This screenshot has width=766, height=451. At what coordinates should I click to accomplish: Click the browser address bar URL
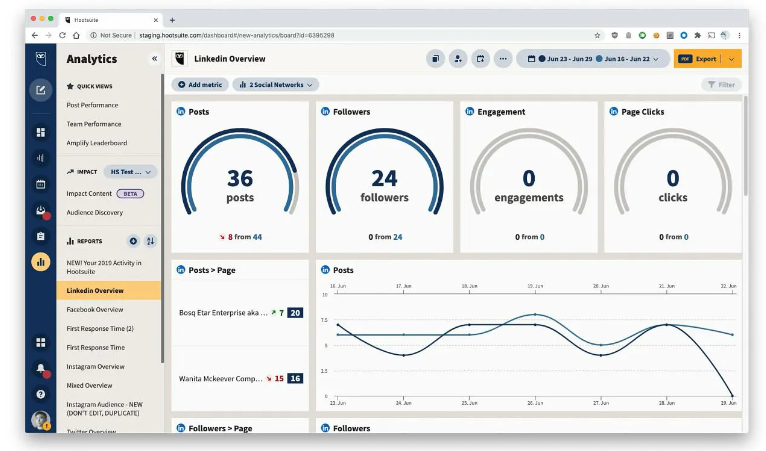pyautogui.click(x=236, y=35)
